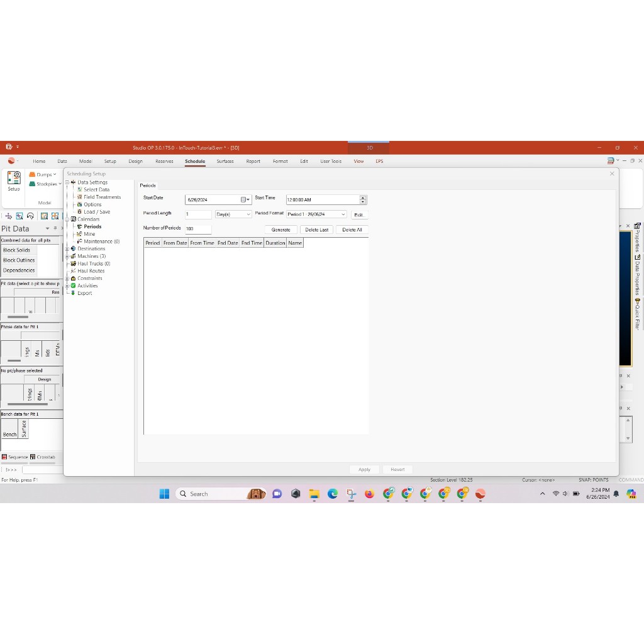Click the Duration column header
This screenshot has width=644, height=644.
(275, 243)
